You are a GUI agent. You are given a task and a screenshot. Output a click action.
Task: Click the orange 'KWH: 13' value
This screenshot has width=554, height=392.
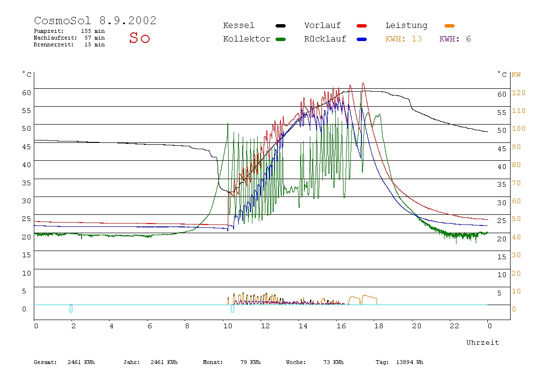(403, 39)
